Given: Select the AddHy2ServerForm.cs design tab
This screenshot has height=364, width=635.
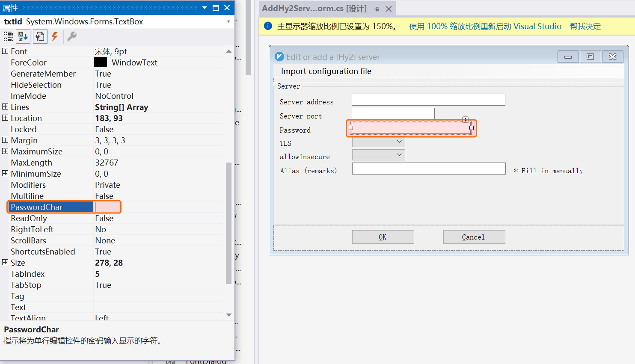Looking at the screenshot, I should coord(314,9).
